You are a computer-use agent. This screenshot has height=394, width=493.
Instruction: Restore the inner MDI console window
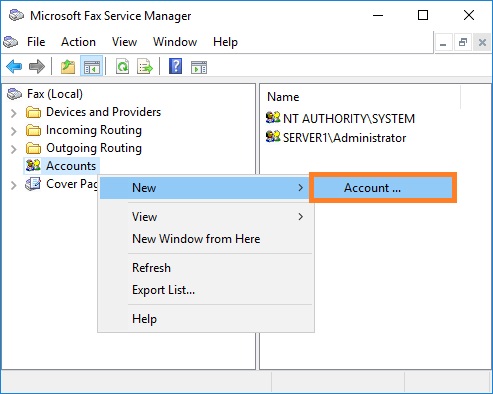click(x=463, y=43)
